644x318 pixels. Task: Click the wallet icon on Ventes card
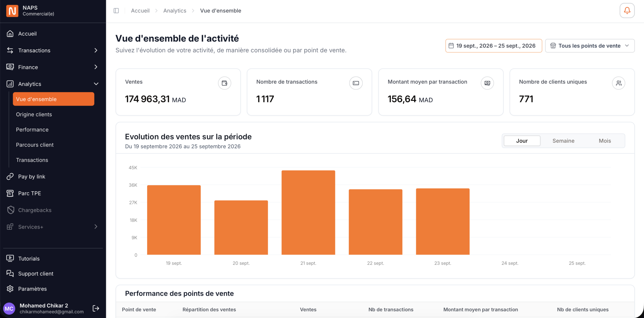[x=224, y=83]
